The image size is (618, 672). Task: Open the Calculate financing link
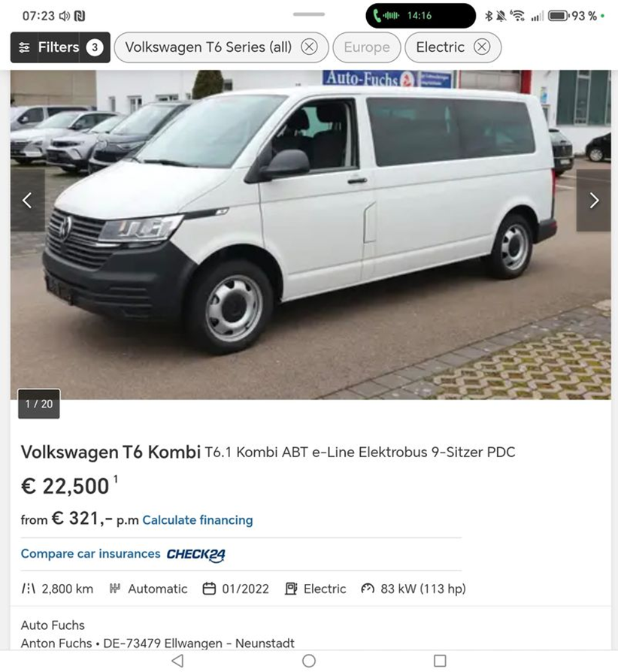coord(198,520)
